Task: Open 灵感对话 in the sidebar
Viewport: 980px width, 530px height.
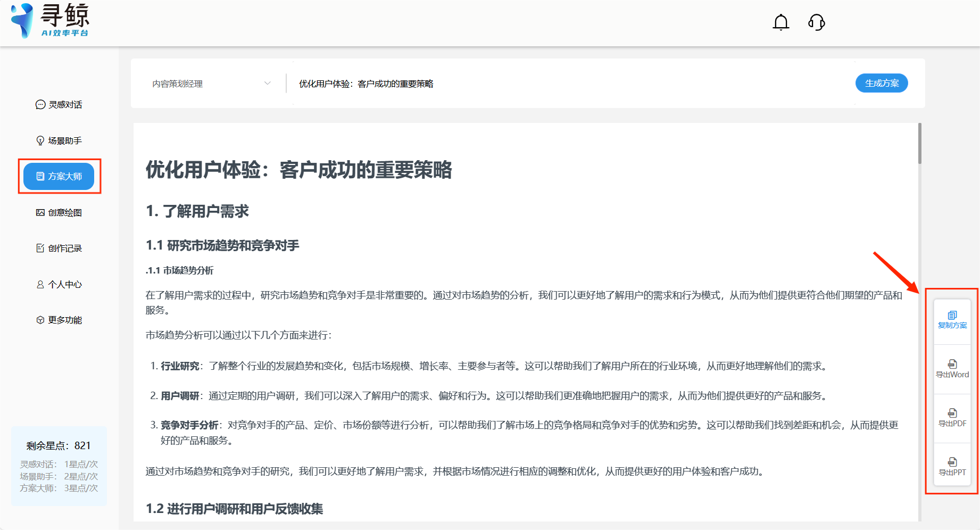Action: click(59, 105)
